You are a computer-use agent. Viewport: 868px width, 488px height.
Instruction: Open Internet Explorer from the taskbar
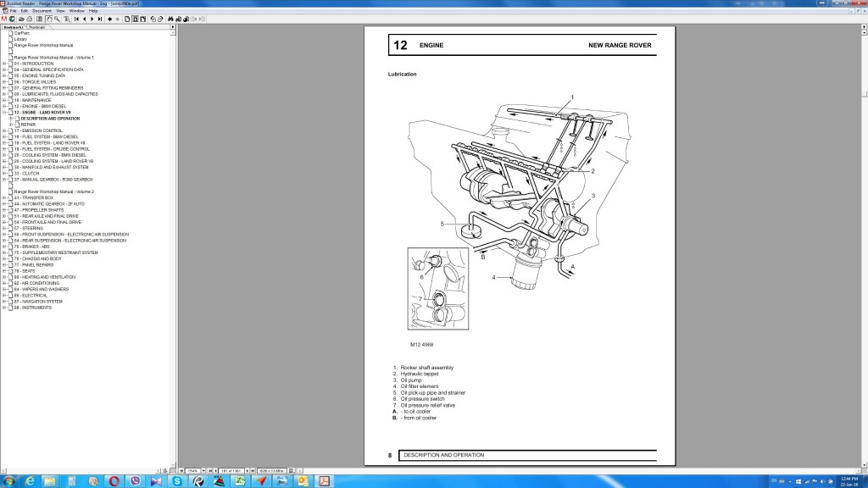pyautogui.click(x=30, y=481)
